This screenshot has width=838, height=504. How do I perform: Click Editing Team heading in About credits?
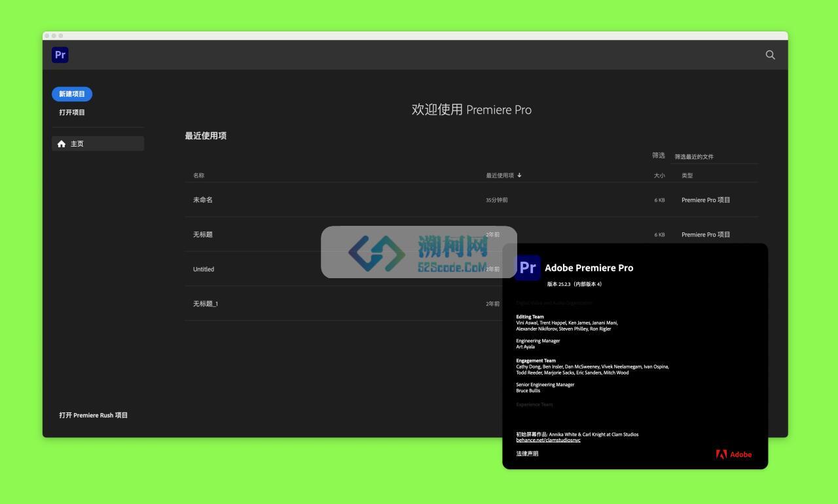(x=530, y=317)
